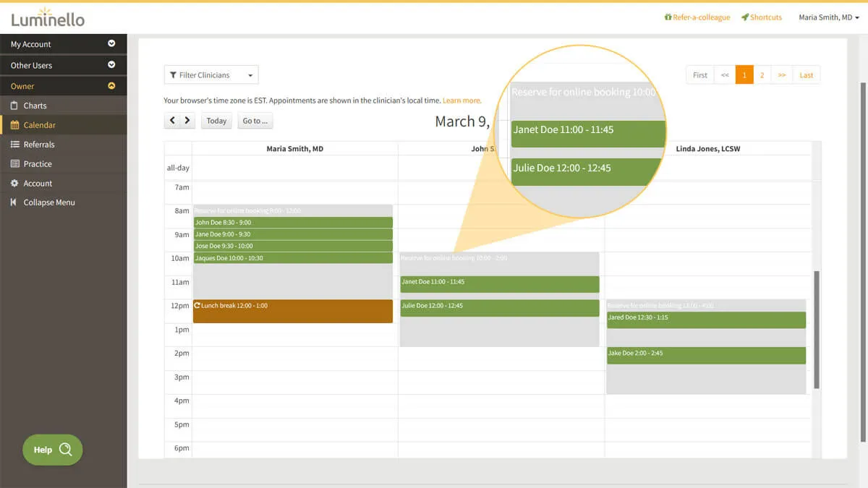Click the Shortcuts lightning icon
The height and width of the screenshot is (488, 868).
(x=746, y=17)
